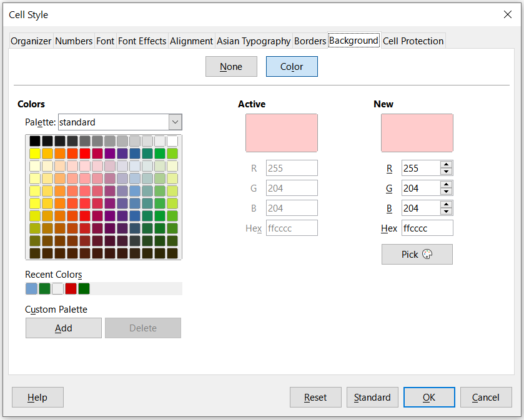Image resolution: width=524 pixels, height=420 pixels.
Task: Select the blue recent color swatch
Action: pyautogui.click(x=31, y=288)
